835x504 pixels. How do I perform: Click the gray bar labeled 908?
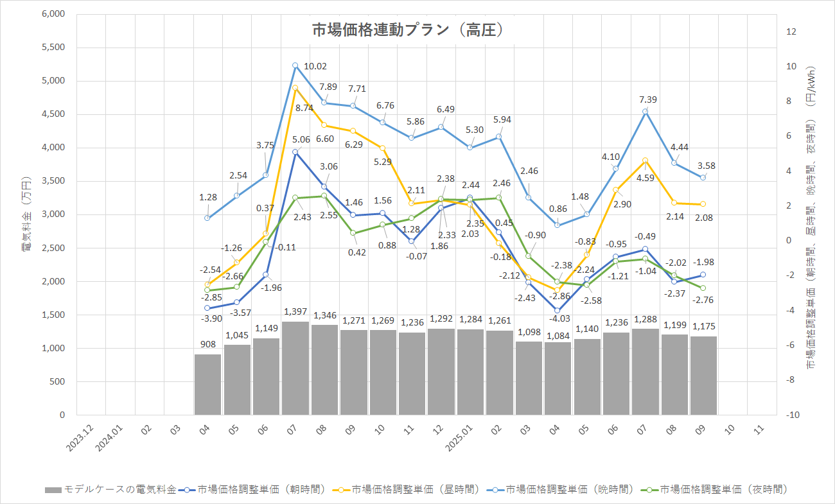point(207,384)
